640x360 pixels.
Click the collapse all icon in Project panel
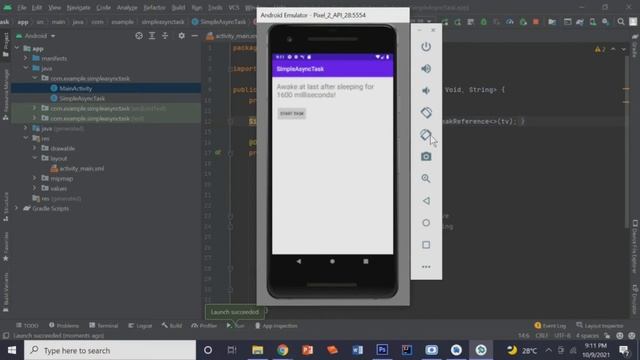[x=165, y=36]
